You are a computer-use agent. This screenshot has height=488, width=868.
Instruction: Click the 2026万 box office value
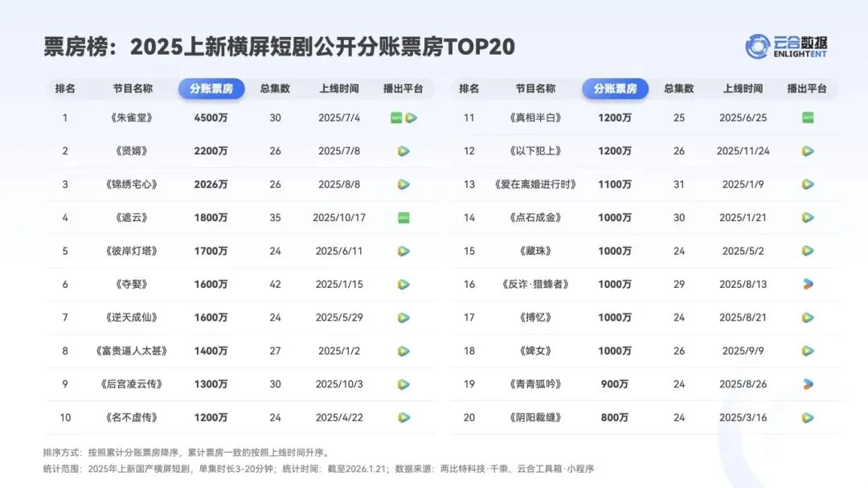pyautogui.click(x=211, y=184)
